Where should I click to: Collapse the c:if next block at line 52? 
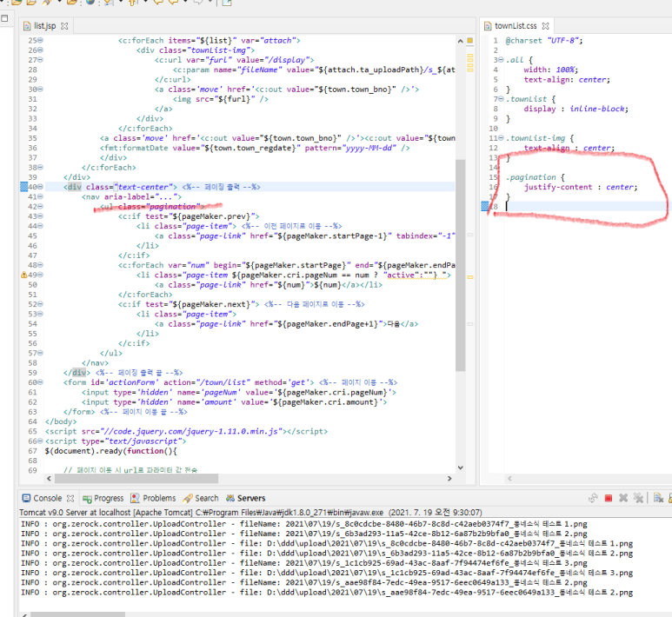40,304
